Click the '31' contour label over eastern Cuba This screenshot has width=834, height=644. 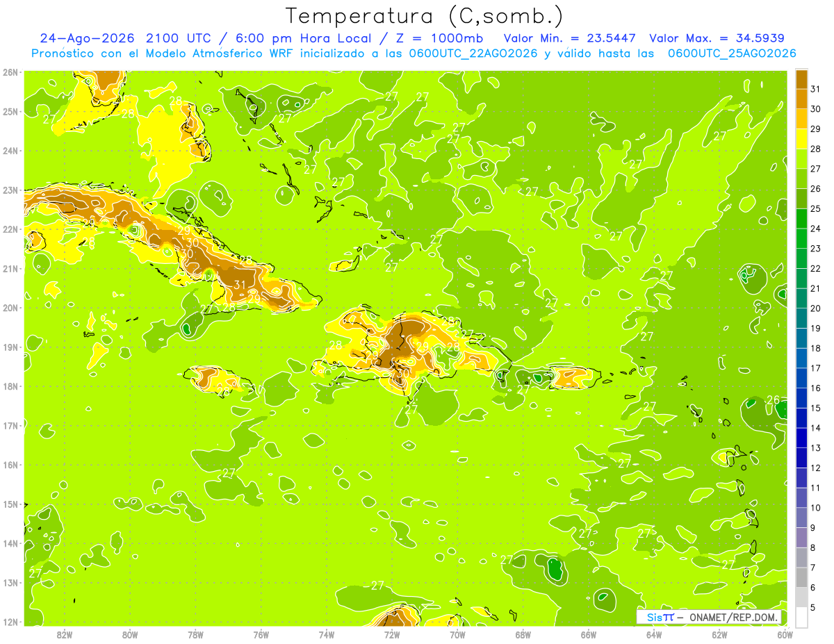(x=240, y=285)
